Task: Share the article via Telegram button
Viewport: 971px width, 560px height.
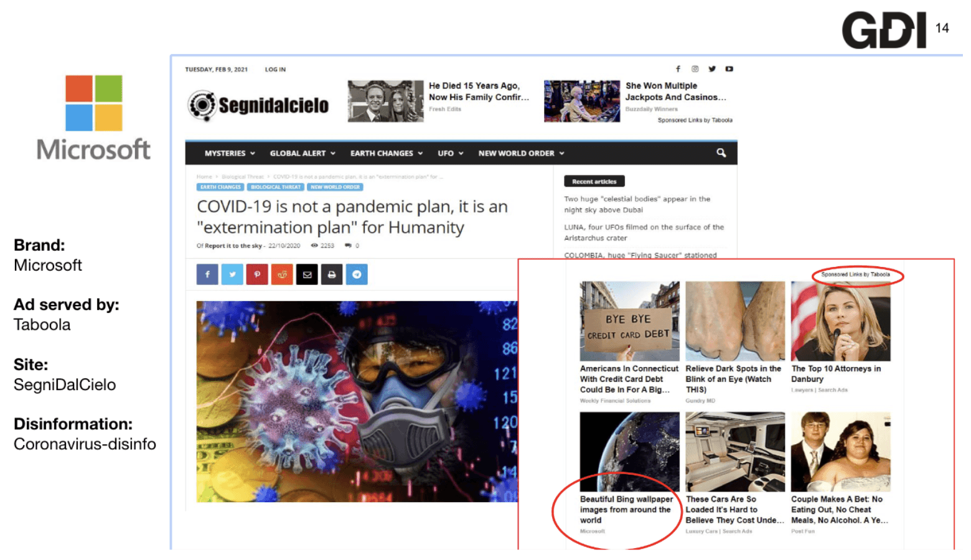Action: (357, 274)
